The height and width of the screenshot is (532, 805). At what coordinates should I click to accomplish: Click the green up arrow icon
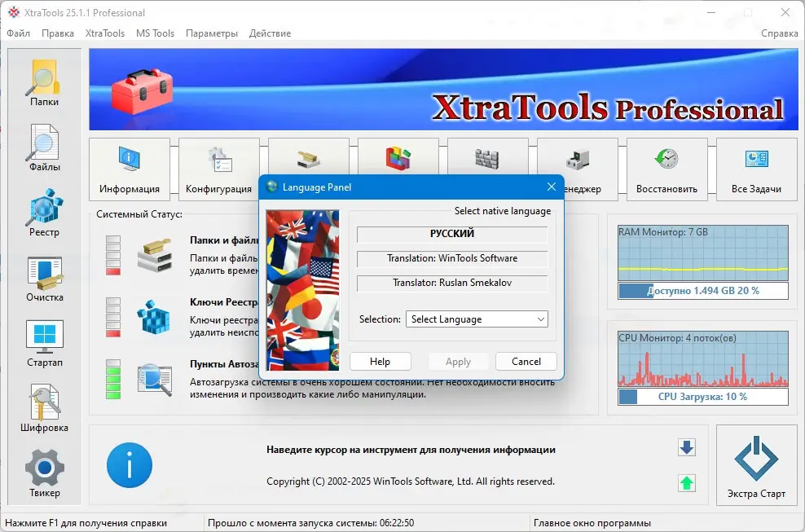686,482
